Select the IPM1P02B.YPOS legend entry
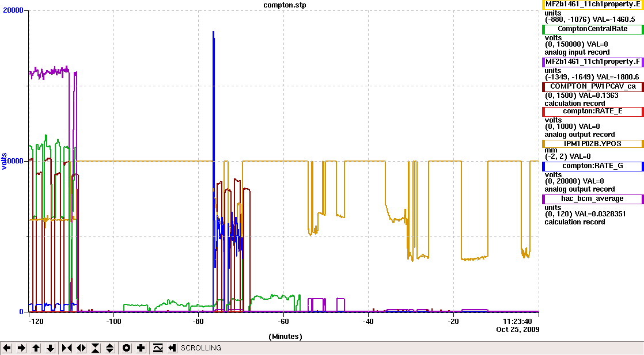 pos(593,144)
